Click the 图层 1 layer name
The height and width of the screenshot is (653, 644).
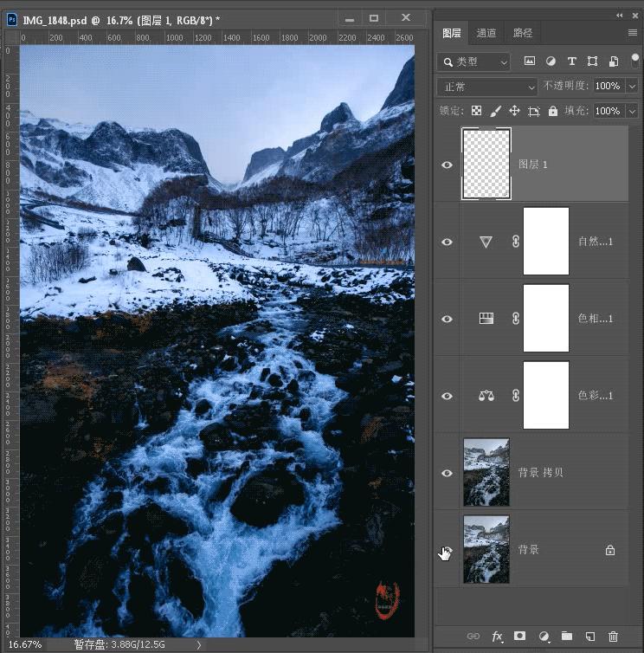(x=533, y=164)
